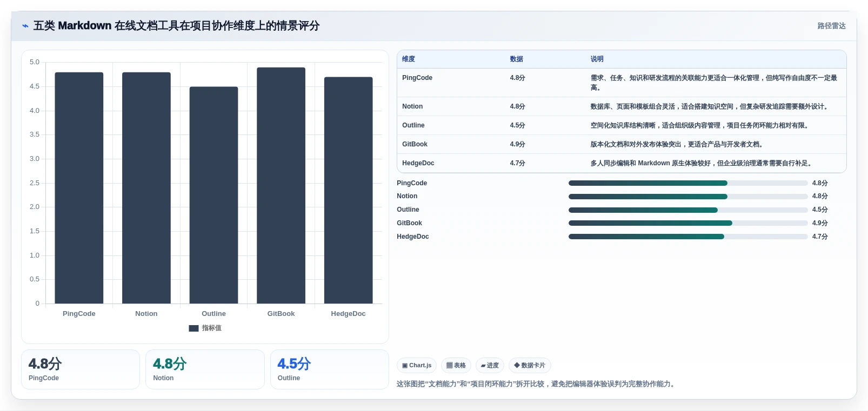The width and height of the screenshot is (868, 411).
Task: Click the 2.5 y-axis tick label
Action: coord(35,183)
